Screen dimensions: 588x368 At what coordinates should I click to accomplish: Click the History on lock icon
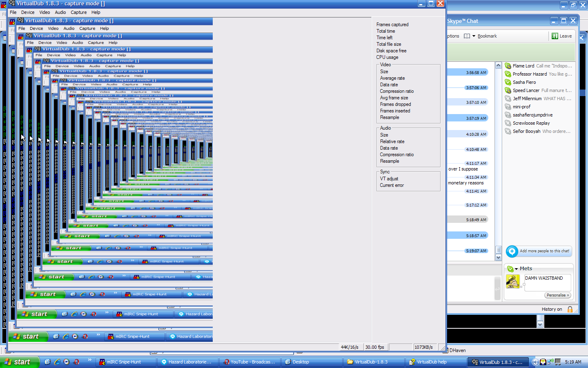(x=570, y=309)
